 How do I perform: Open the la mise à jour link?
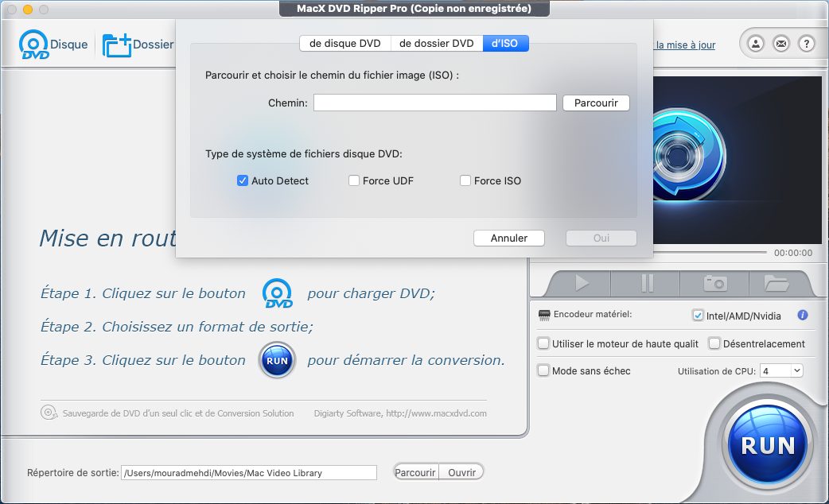click(x=685, y=45)
